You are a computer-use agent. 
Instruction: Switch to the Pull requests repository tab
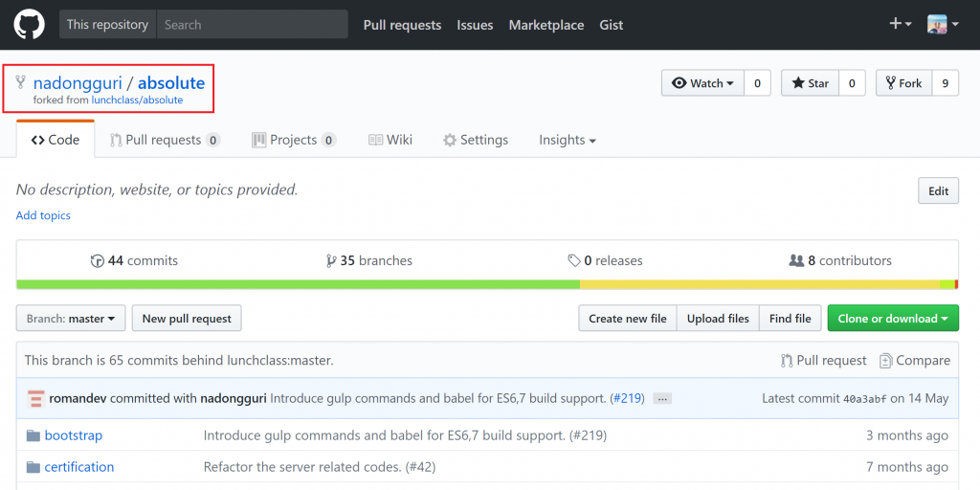(x=165, y=140)
